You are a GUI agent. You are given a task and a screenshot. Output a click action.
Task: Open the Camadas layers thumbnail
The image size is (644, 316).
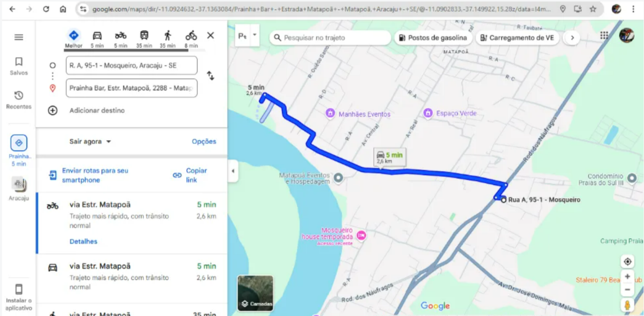[256, 293]
